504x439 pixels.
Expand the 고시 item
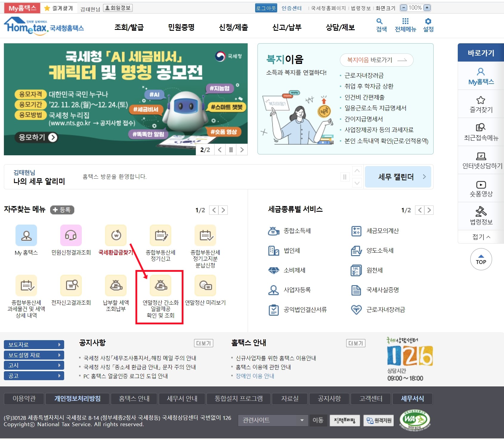[x=34, y=365]
